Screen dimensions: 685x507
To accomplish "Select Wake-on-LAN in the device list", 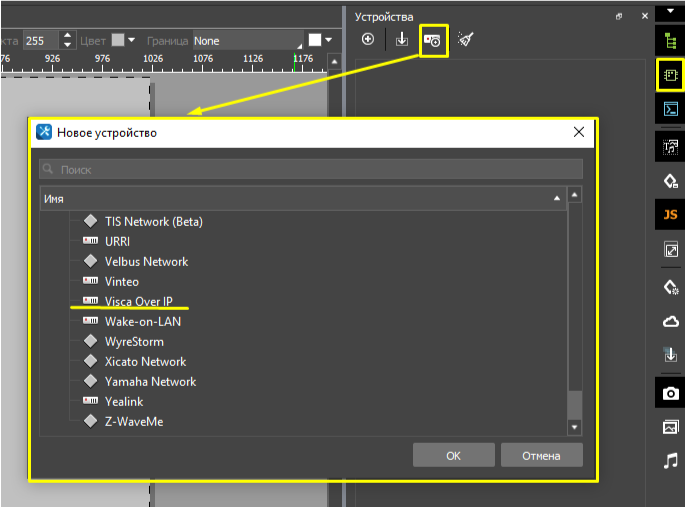I will pyautogui.click(x=142, y=322).
